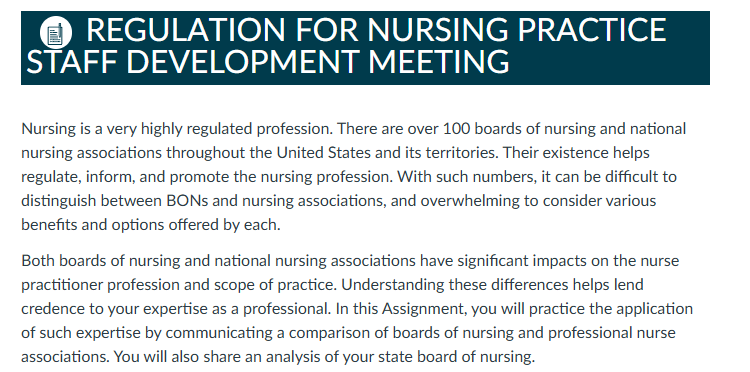This screenshot has width=750, height=372.
Task: Click the acronym "BONs" in the first paragraph
Action: pyautogui.click(x=187, y=200)
